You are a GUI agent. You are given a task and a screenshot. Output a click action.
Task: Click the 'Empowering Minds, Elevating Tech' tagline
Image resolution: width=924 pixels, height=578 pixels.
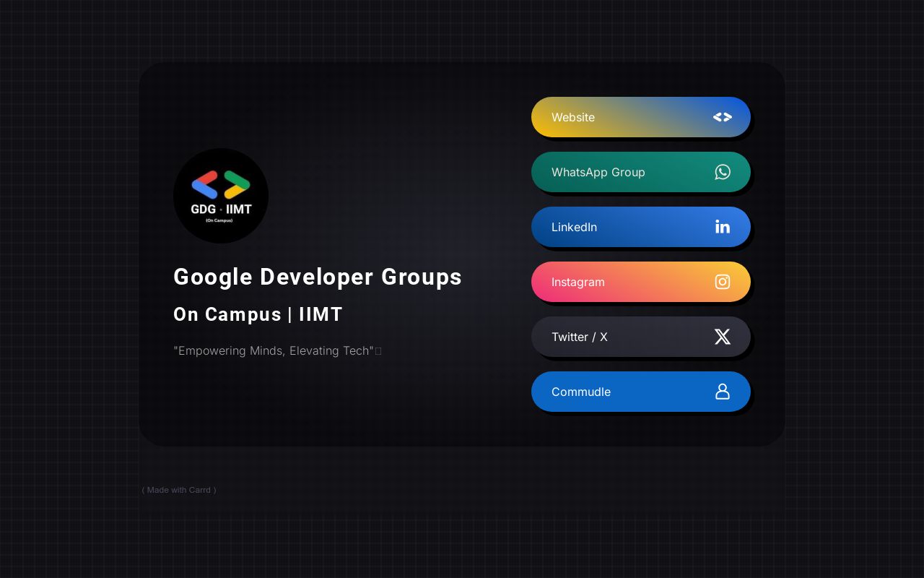(274, 350)
